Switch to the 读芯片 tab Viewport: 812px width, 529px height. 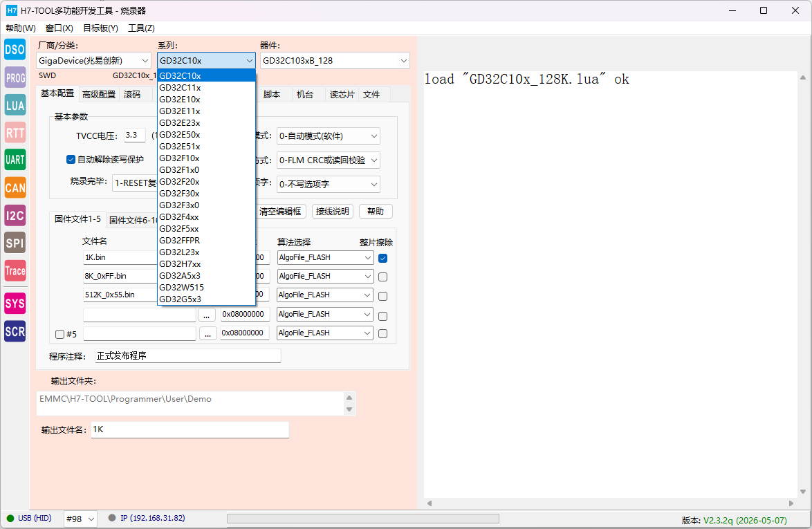pos(342,94)
